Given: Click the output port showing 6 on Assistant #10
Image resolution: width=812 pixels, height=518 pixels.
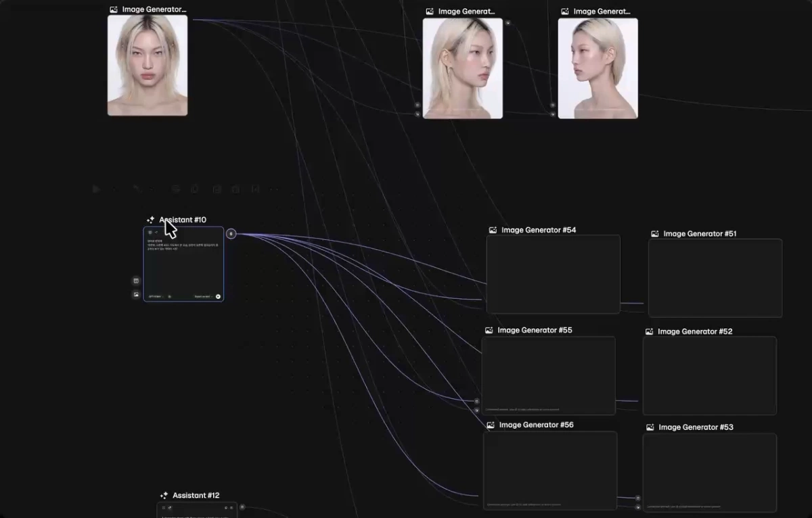Looking at the screenshot, I should point(231,234).
